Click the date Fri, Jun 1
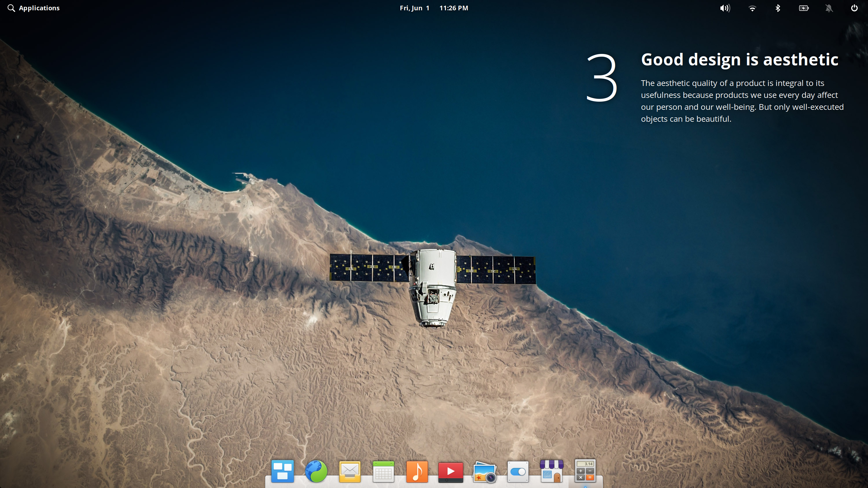The image size is (868, 488). [414, 8]
